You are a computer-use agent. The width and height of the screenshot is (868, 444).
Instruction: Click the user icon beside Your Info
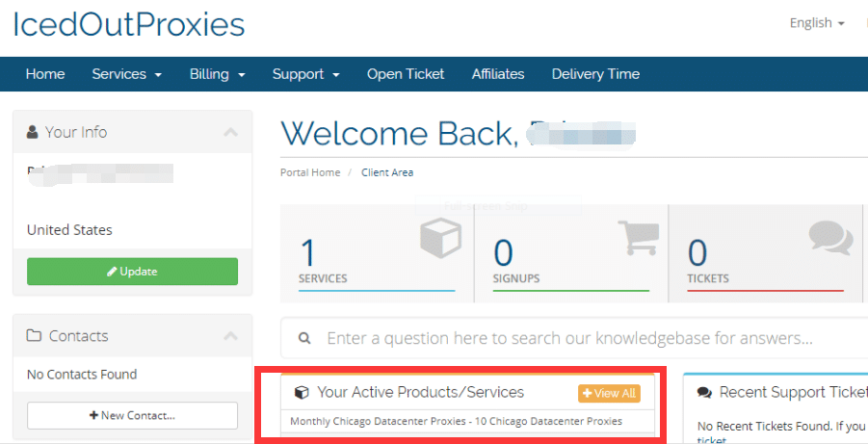(33, 132)
